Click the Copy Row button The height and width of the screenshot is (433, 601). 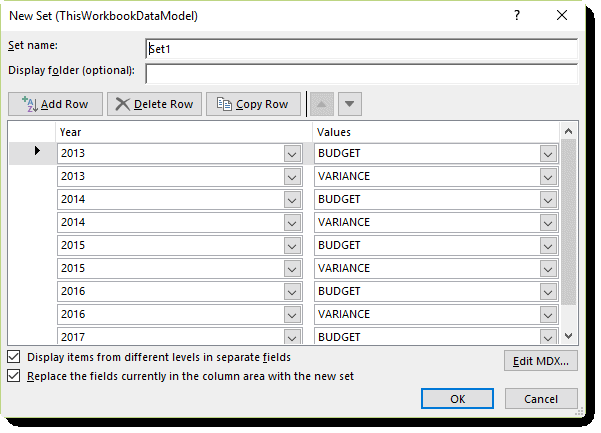(253, 104)
